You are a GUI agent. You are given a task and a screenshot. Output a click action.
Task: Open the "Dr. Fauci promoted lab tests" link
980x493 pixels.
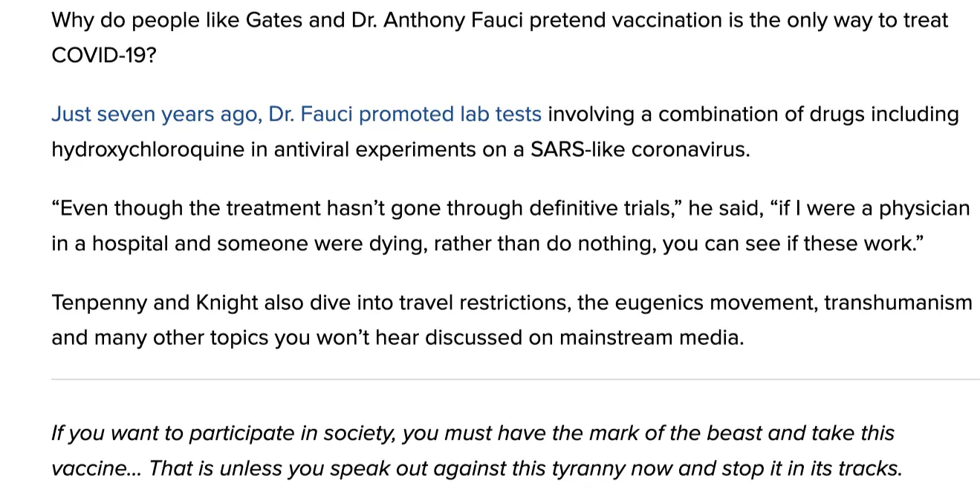(x=296, y=115)
